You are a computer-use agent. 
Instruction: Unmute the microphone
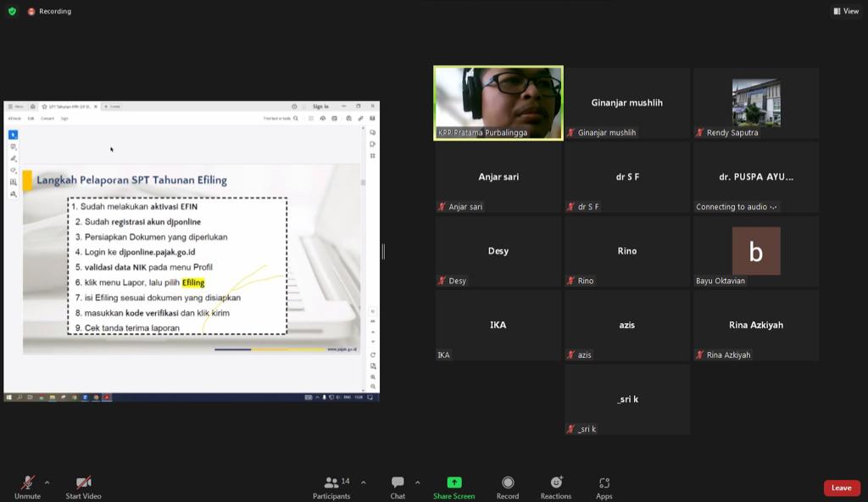[x=27, y=486]
